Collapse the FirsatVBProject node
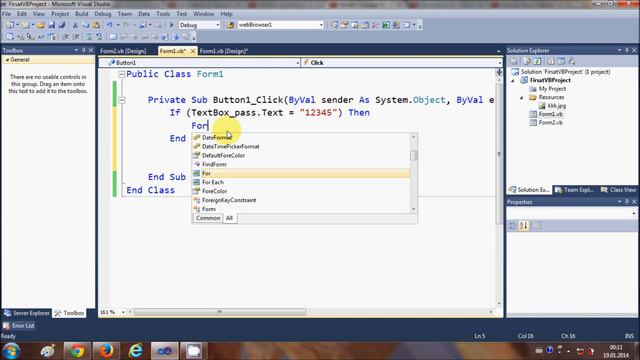This screenshot has height=360, width=640. pos(513,80)
